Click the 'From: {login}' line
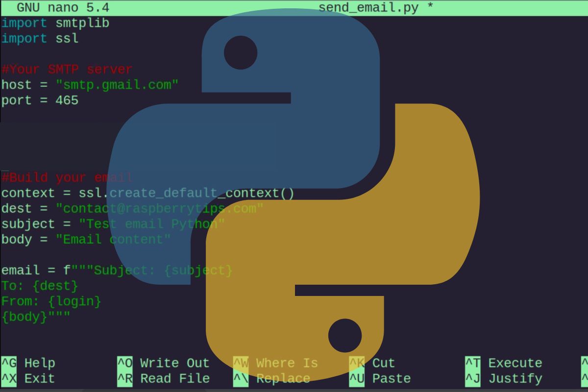The width and height of the screenshot is (588, 392). point(51,301)
